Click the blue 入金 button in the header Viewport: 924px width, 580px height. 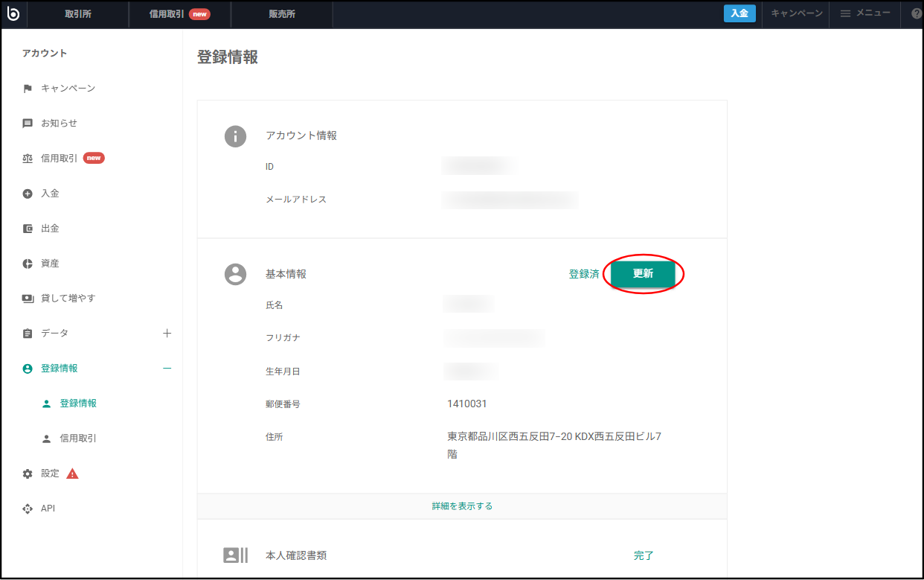(x=739, y=13)
